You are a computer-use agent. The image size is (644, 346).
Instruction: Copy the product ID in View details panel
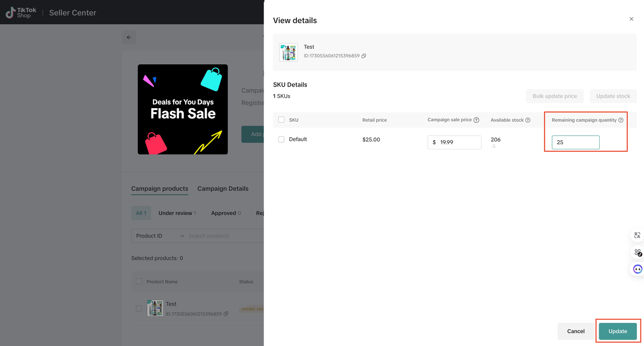point(364,56)
